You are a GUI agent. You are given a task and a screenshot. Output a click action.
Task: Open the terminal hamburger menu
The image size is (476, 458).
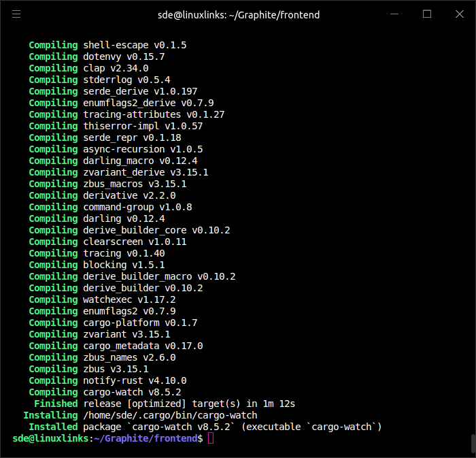point(16,14)
